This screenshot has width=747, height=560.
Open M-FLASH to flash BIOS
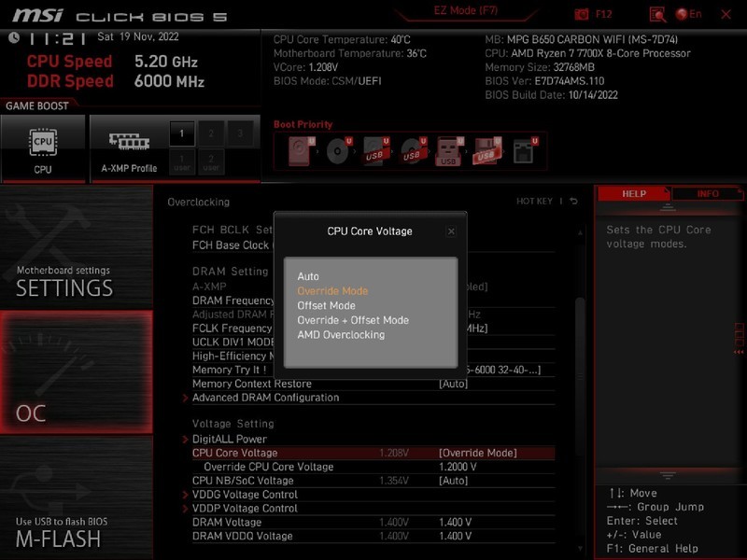77,497
